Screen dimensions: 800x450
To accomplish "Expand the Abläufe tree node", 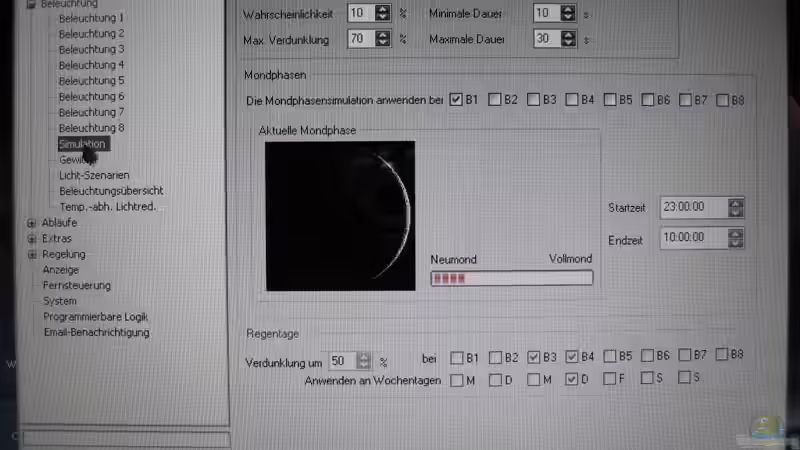I will (31, 223).
